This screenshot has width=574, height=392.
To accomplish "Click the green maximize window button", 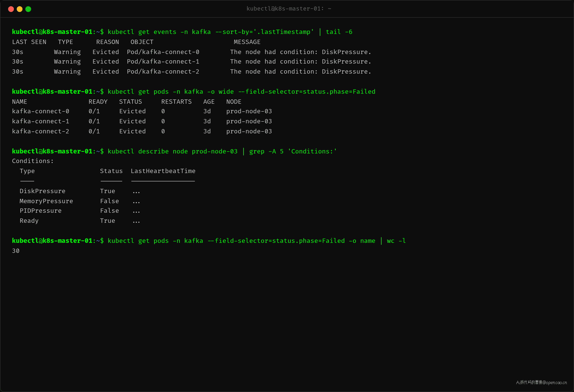I will click(28, 9).
